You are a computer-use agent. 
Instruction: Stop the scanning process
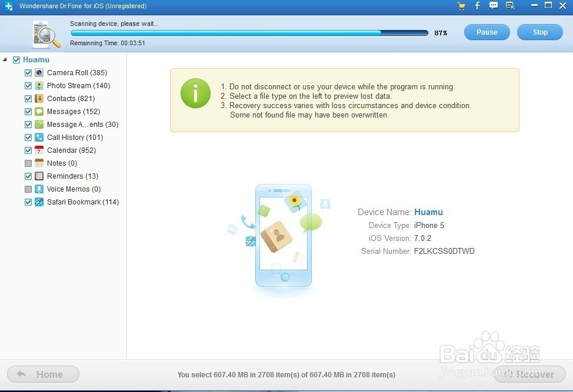[x=539, y=32]
